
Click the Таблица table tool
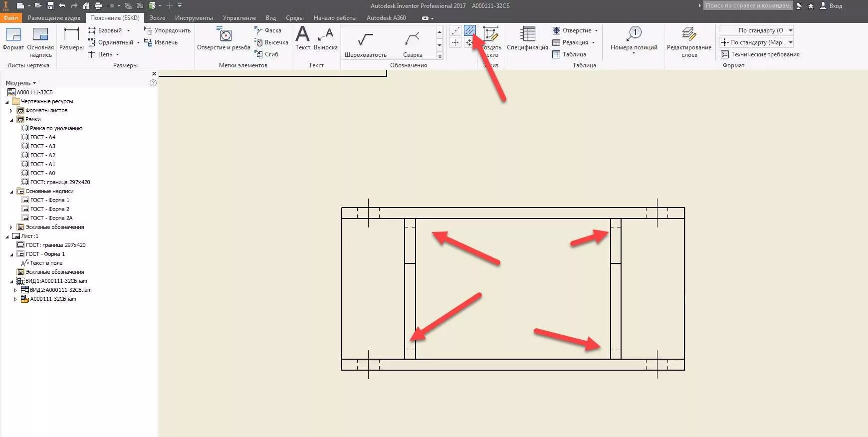tap(569, 54)
